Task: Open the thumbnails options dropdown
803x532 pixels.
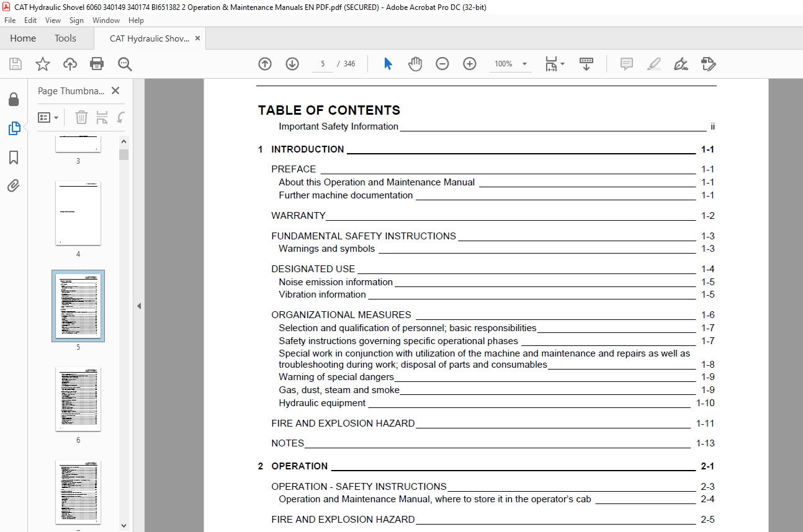Action: 48,117
